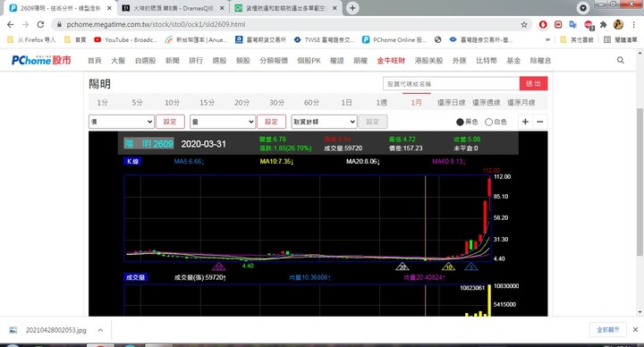644x347 pixels.
Task: Switch to the DramasQ browser tab
Action: click(x=174, y=8)
